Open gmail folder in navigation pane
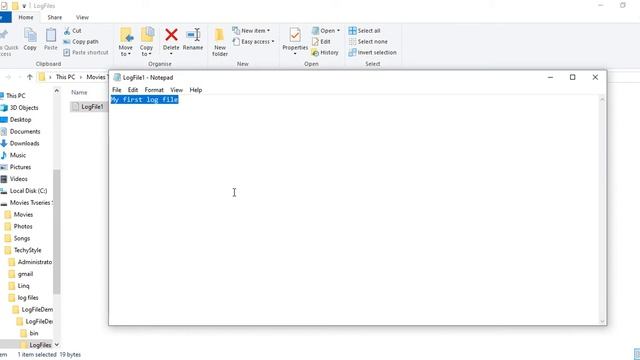The image size is (640, 360). (x=25, y=274)
